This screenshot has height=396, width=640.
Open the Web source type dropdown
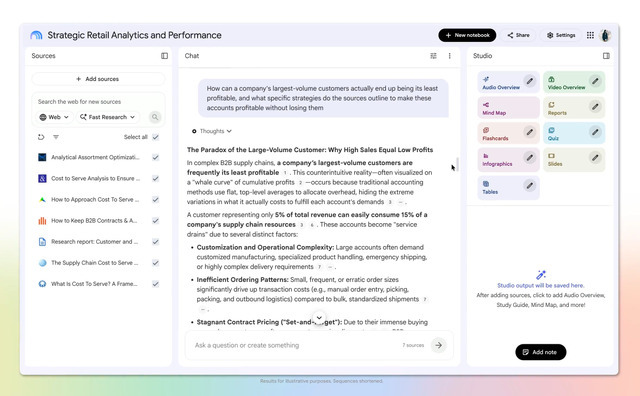click(54, 117)
